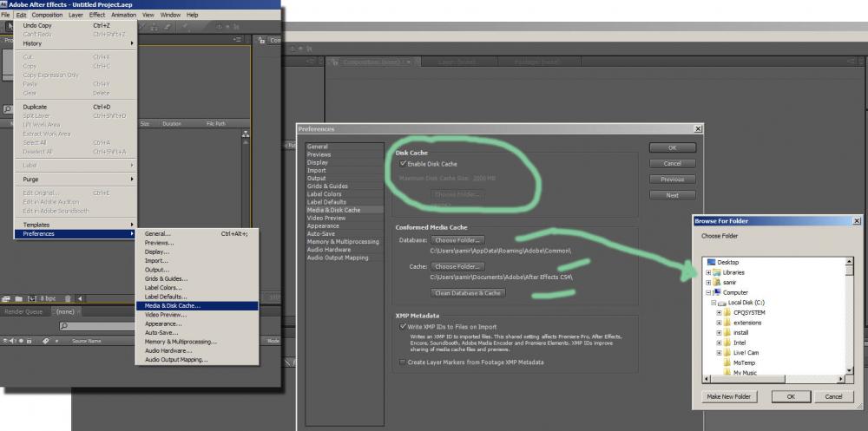Switch to the Render Queue tab
Screen dimensions: 868x431
(23, 311)
